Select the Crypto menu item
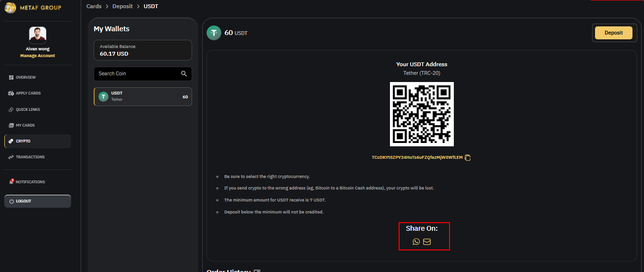Viewport: 644px width, 272px height. 37,141
